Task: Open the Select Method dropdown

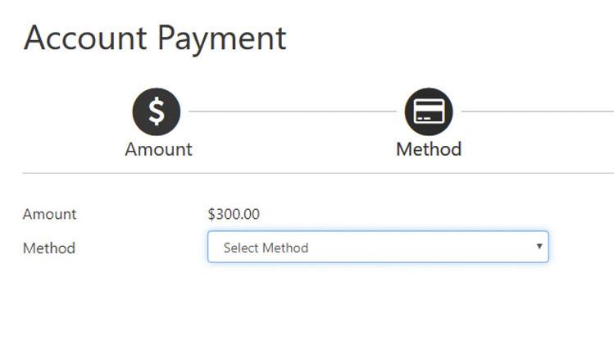Action: pos(378,247)
